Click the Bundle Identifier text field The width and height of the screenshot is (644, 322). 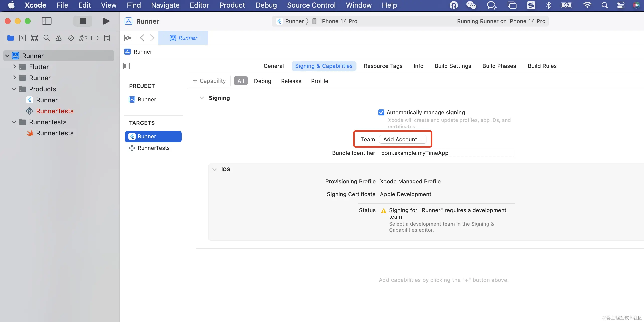tap(446, 153)
